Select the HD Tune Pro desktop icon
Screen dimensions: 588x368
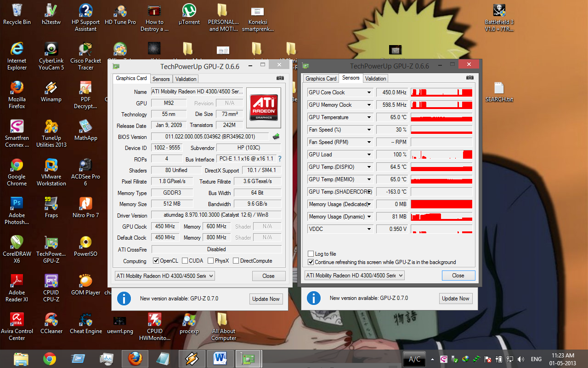coord(120,15)
